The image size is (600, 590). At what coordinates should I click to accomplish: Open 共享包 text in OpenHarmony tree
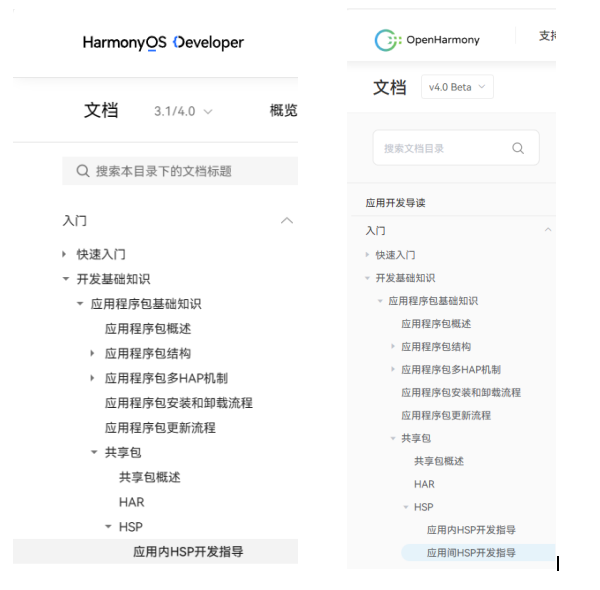[416, 438]
